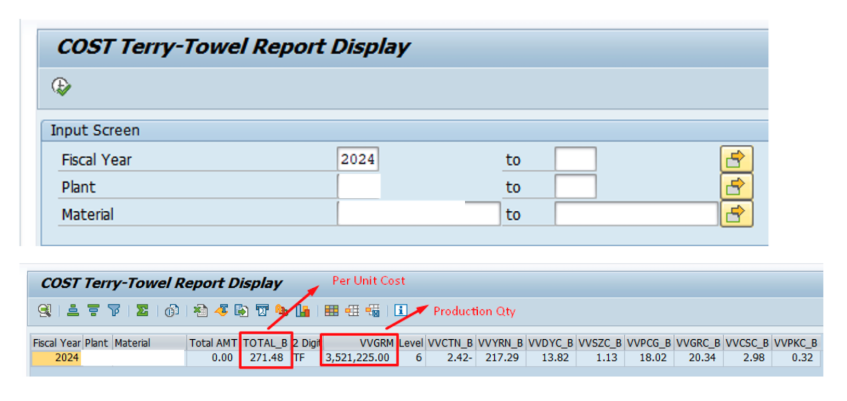Click the 2.42- value cell
This screenshot has height=401, width=847.
[451, 358]
